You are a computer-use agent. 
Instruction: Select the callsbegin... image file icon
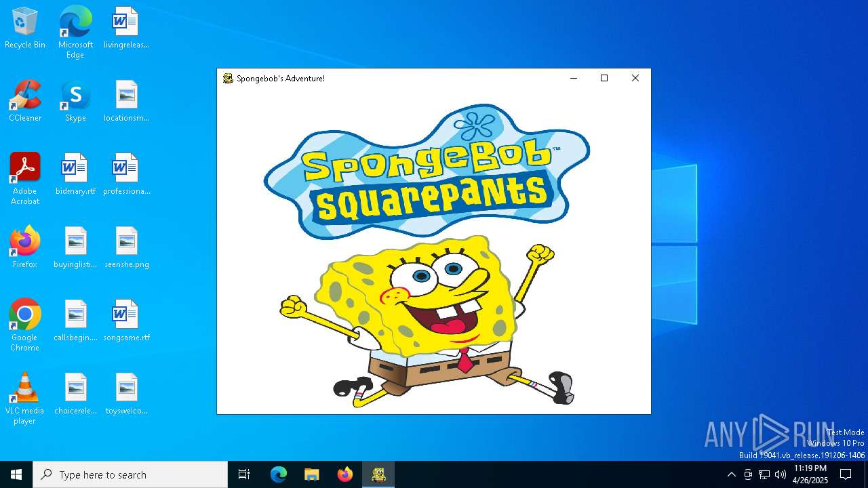coord(75,321)
